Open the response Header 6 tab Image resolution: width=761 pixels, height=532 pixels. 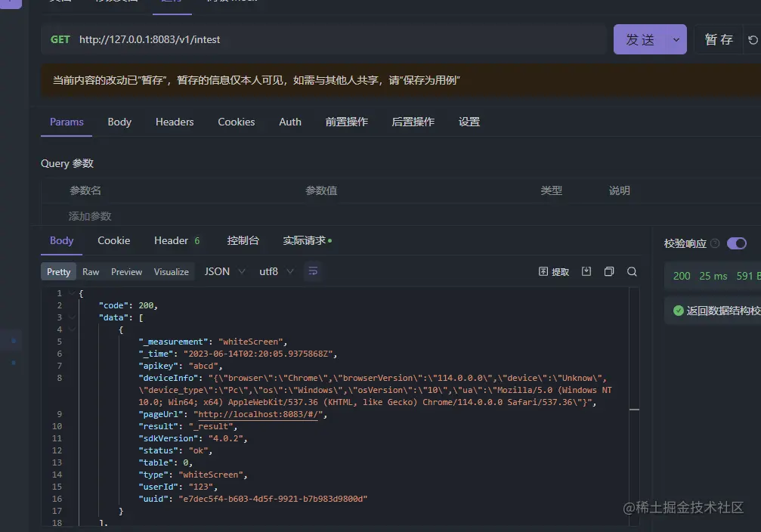[177, 241]
